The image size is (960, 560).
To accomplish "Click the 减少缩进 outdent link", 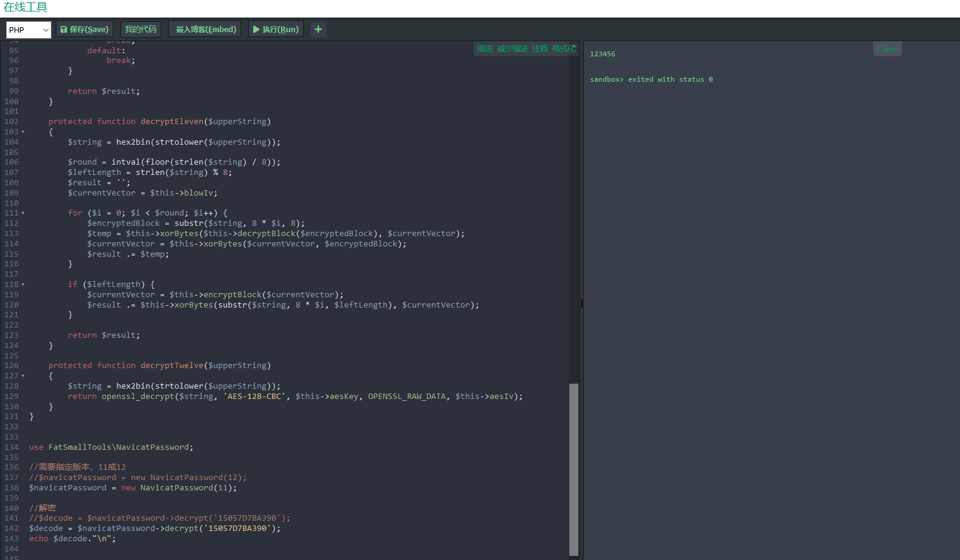I will (512, 48).
